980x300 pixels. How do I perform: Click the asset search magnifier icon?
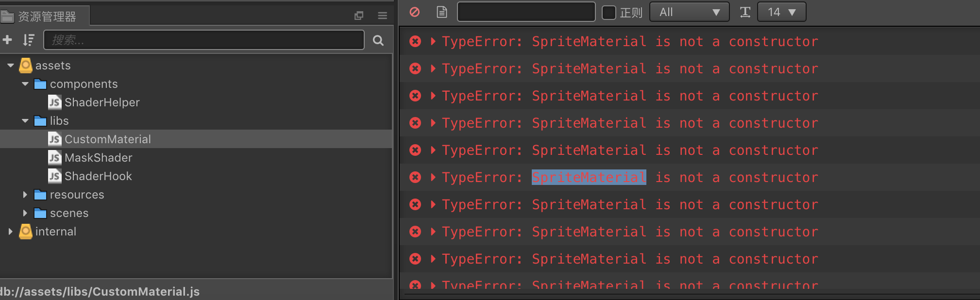click(x=378, y=40)
